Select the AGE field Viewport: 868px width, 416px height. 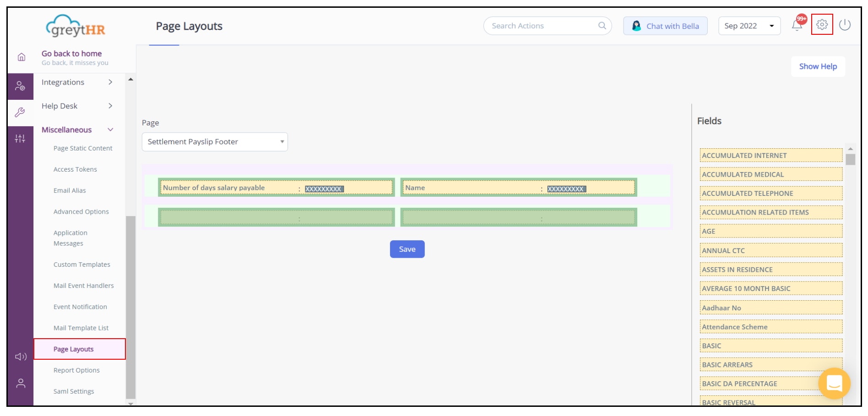coord(771,232)
